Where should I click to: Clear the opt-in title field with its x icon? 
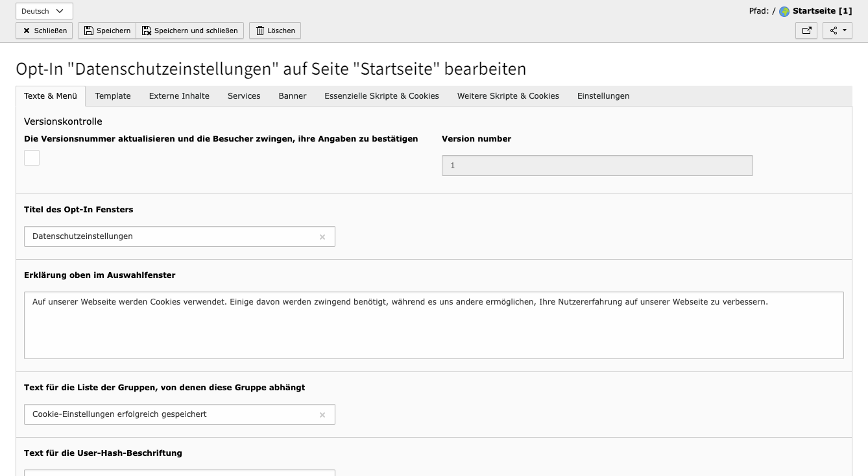[x=322, y=236]
